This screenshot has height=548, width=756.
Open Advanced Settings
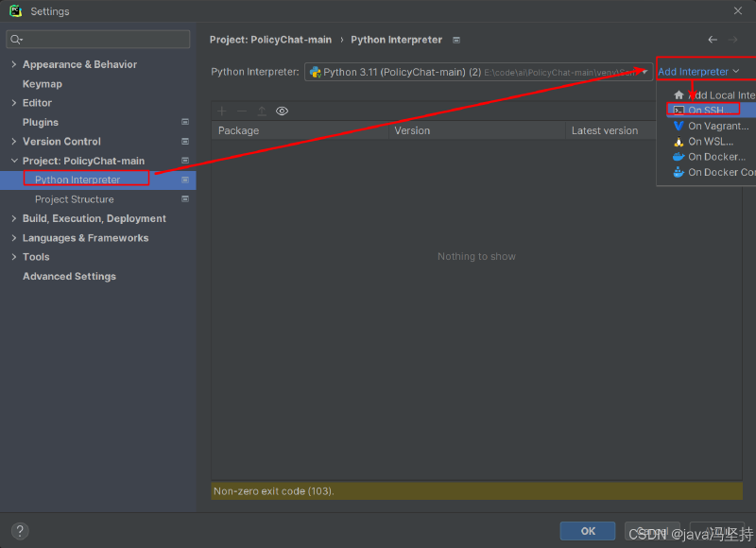click(x=69, y=276)
